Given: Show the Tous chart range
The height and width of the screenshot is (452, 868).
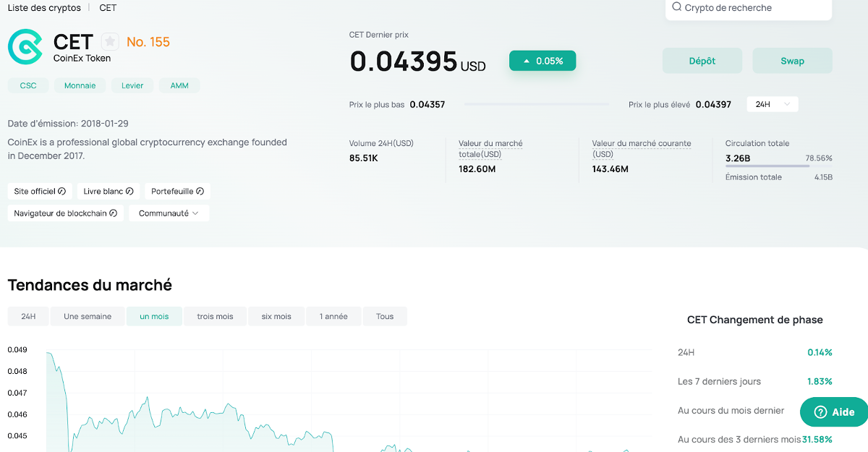Looking at the screenshot, I should tap(385, 316).
